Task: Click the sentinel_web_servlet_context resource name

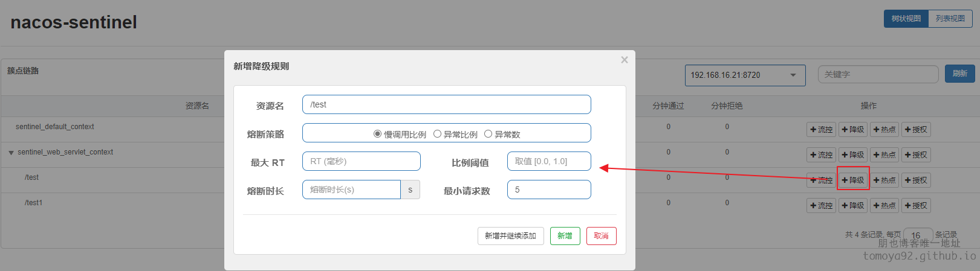Action: [x=65, y=152]
